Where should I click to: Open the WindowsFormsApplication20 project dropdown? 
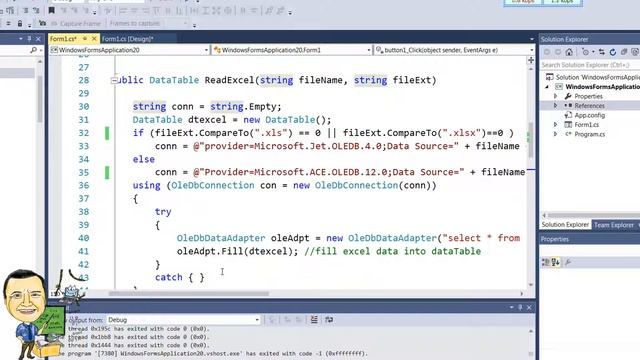(x=206, y=50)
